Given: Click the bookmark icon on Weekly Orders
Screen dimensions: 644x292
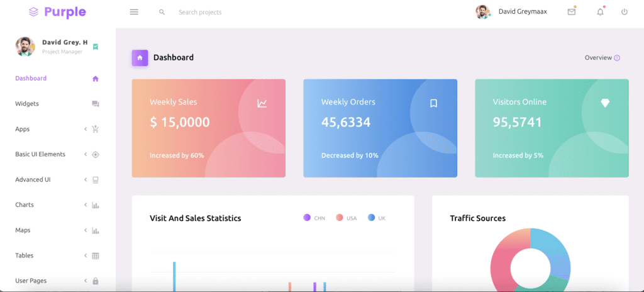Looking at the screenshot, I should [433, 103].
